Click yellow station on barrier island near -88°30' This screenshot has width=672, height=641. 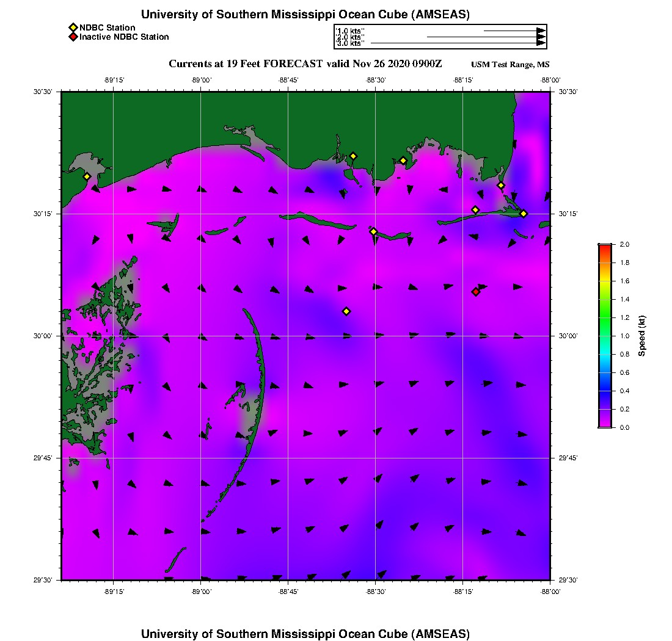coord(374,231)
